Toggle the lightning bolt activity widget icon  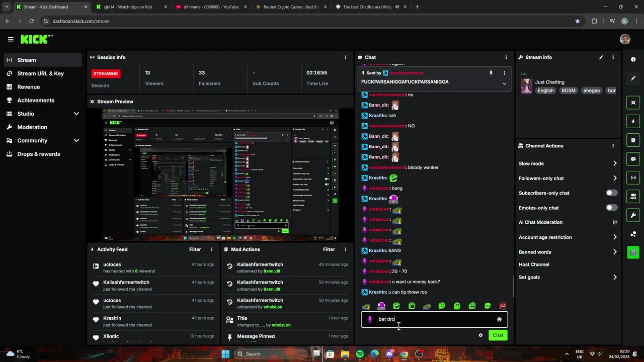[x=633, y=121]
